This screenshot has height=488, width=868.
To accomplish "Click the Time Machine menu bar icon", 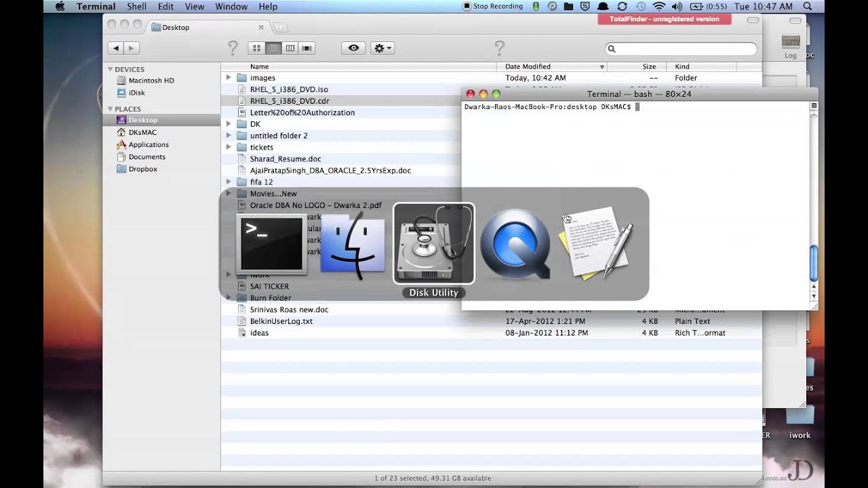I will coord(640,6).
